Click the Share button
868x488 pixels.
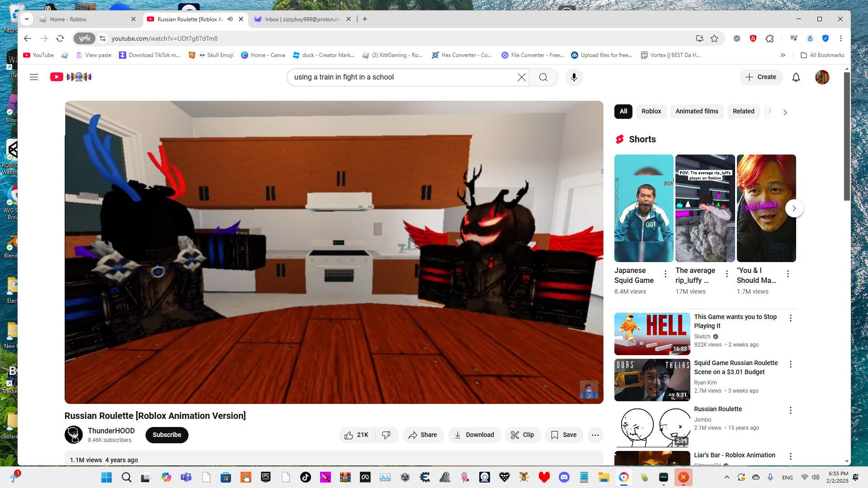423,435
